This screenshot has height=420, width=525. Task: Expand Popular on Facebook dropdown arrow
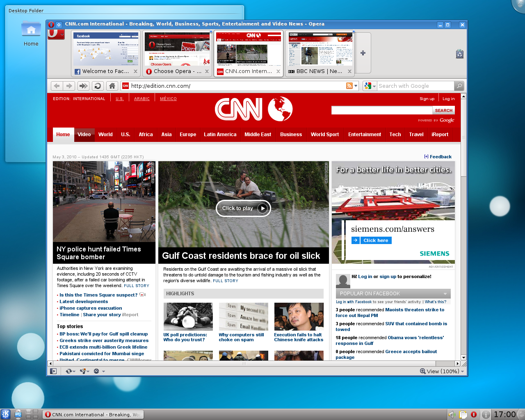[445, 294]
